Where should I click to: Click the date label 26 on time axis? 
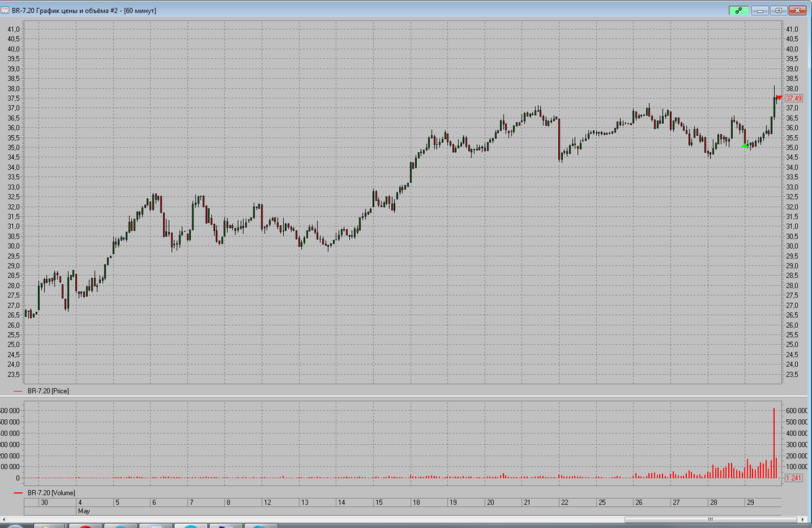[x=638, y=502]
